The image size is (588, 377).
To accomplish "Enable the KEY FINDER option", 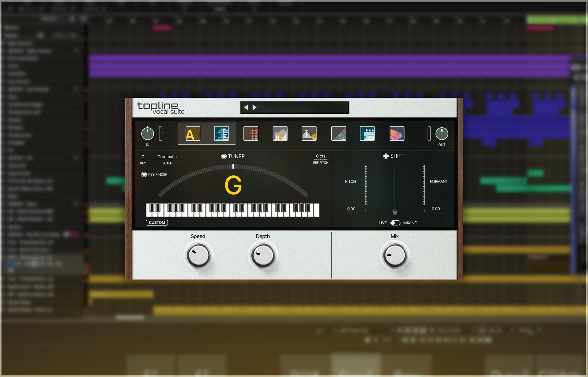I will [144, 174].
